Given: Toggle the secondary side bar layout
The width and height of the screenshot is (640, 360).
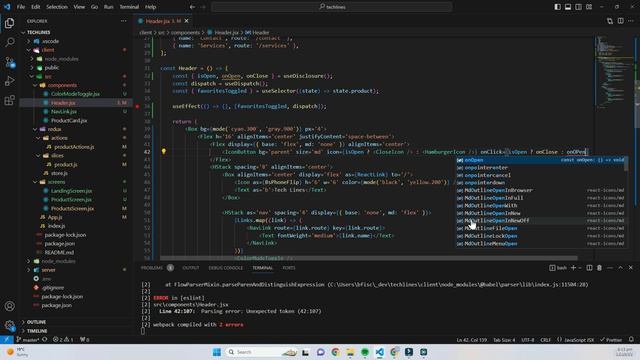Looking at the screenshot, I should [x=578, y=7].
